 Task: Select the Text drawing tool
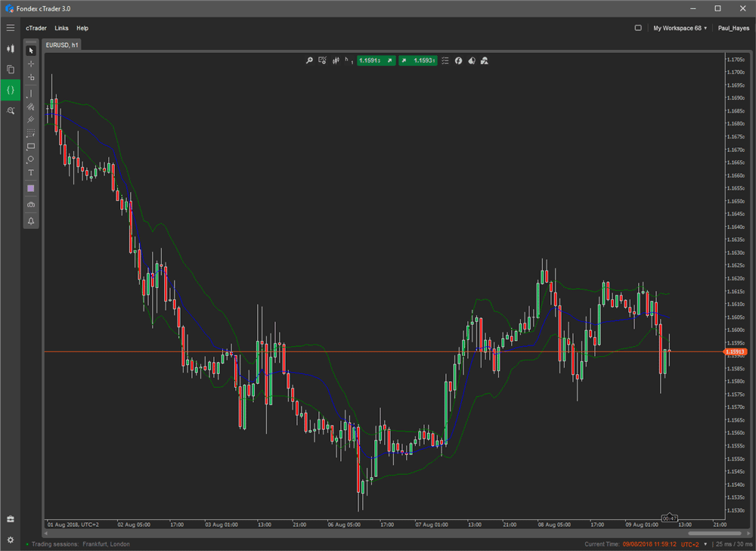(x=30, y=172)
